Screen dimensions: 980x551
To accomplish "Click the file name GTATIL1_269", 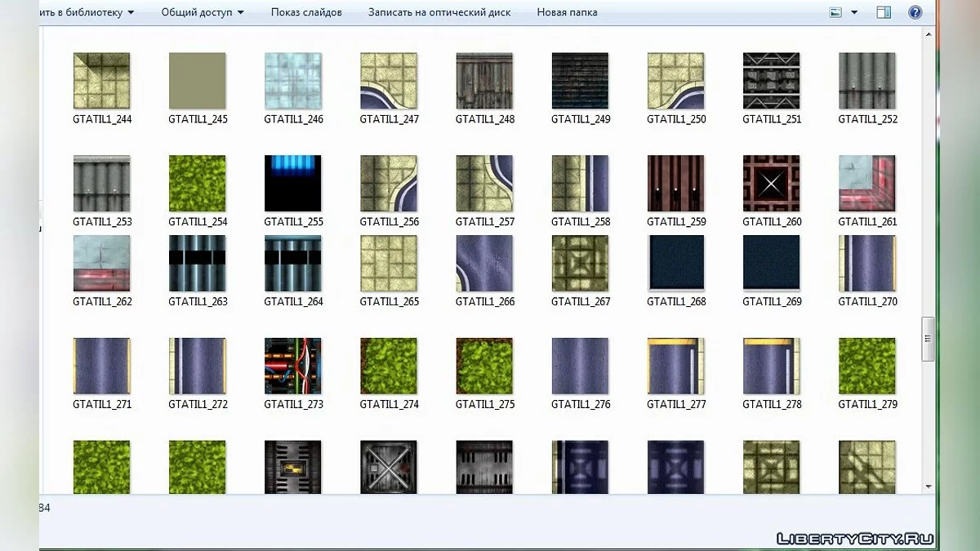I will coord(771,302).
